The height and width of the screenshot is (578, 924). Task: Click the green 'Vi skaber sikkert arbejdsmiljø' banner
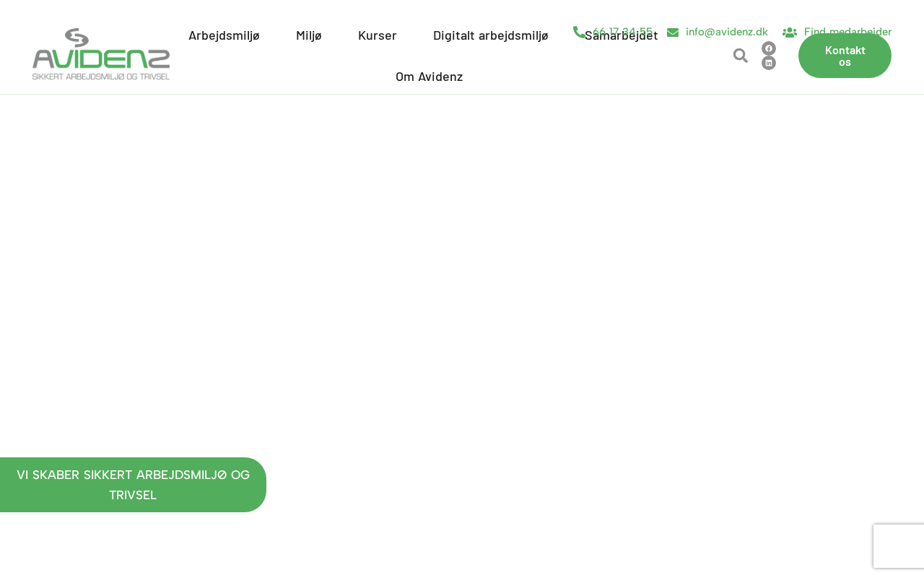tap(133, 485)
